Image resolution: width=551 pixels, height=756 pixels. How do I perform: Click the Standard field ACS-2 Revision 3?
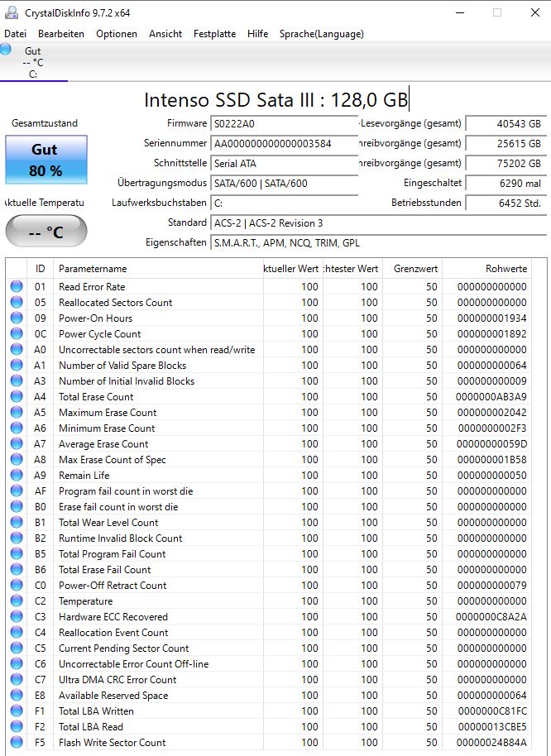(378, 222)
